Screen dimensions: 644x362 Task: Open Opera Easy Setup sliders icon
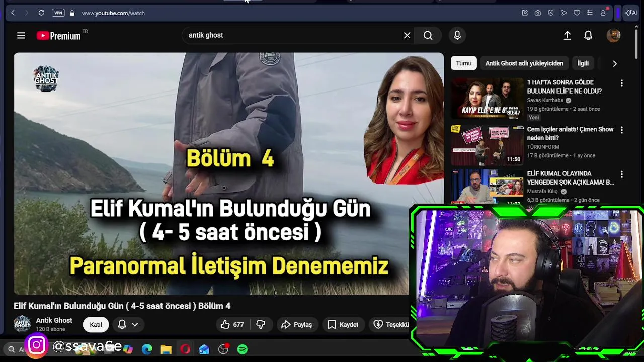(590, 13)
